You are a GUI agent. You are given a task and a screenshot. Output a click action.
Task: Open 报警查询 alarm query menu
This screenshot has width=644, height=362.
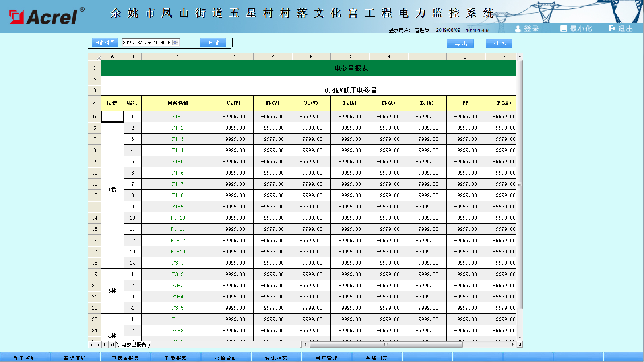[x=226, y=358]
